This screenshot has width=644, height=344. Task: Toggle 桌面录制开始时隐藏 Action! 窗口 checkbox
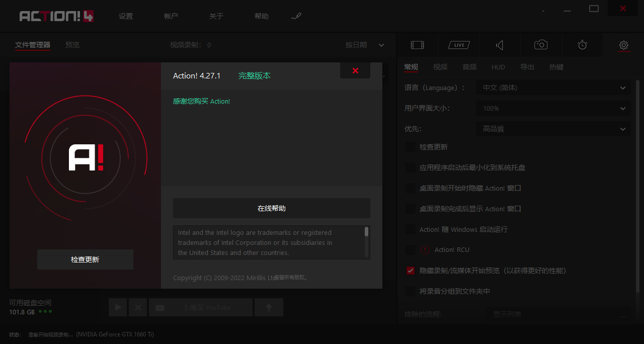click(x=411, y=188)
